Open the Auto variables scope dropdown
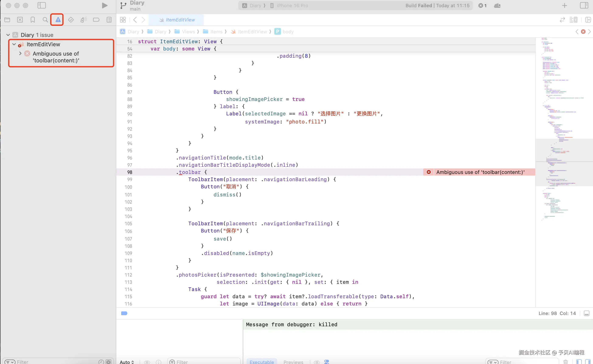Viewport: 593px width, 364px height. tap(127, 362)
